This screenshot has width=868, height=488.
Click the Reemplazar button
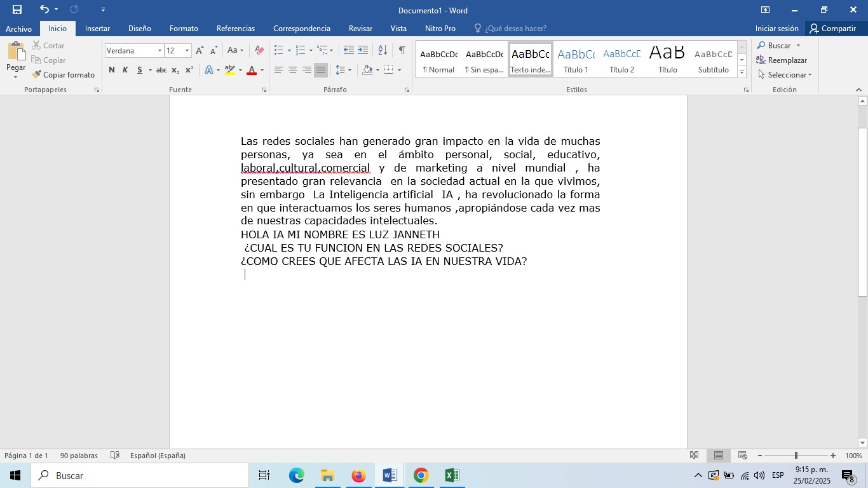[782, 60]
